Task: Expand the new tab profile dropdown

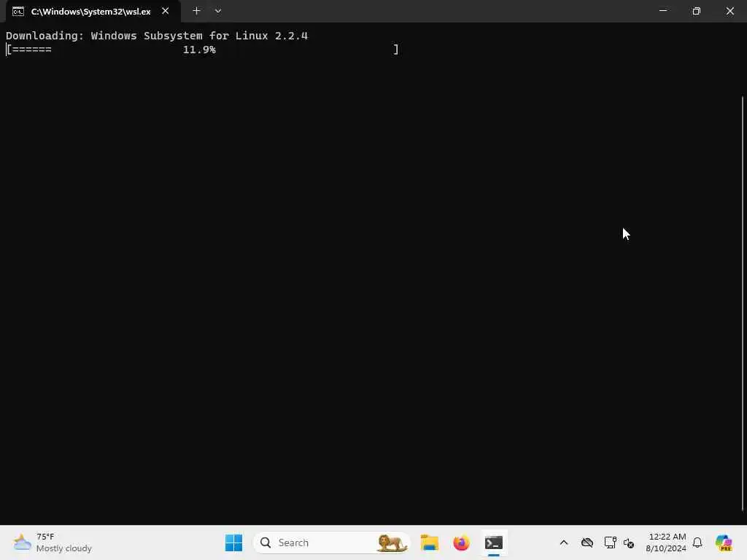Action: pyautogui.click(x=217, y=11)
